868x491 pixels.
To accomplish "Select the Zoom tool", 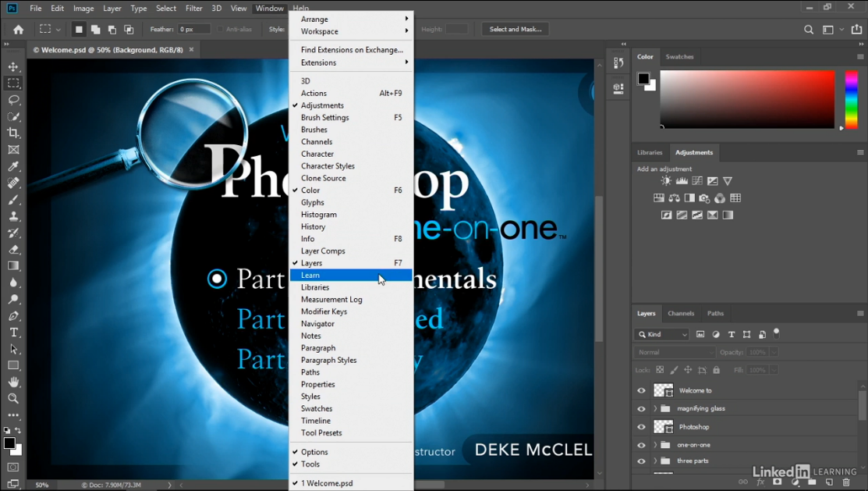I will (x=13, y=398).
